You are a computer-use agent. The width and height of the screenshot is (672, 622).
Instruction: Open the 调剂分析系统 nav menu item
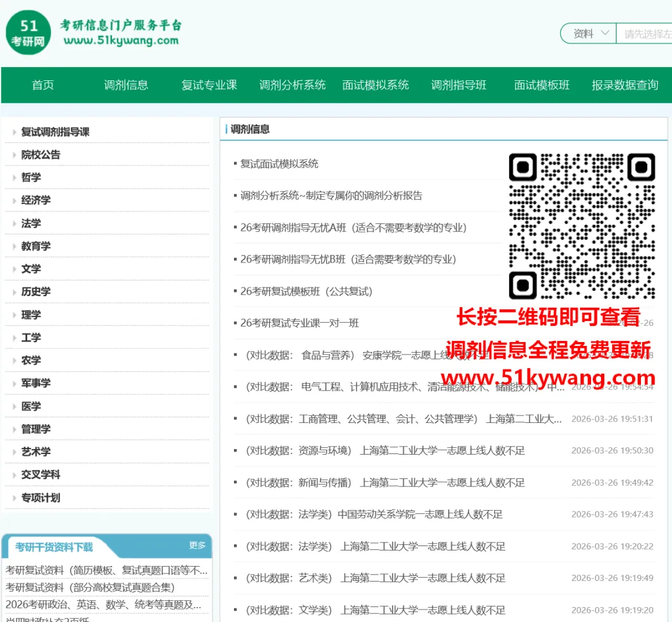pos(292,85)
